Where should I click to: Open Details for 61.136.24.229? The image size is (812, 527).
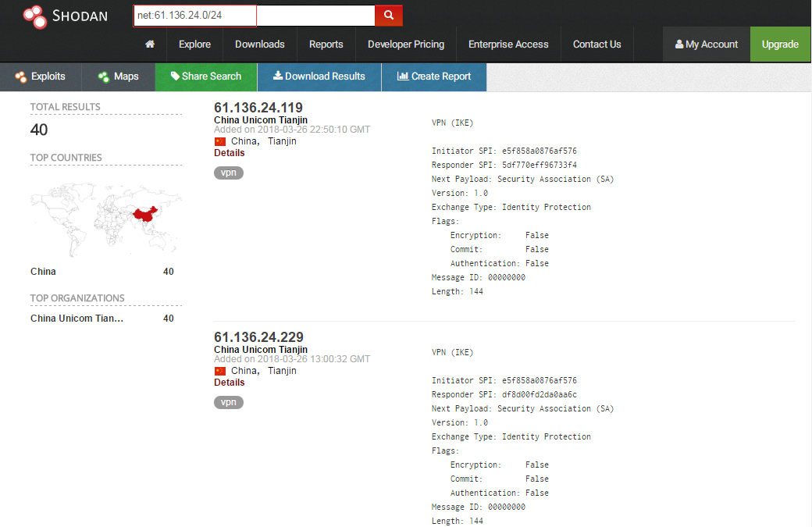230,383
